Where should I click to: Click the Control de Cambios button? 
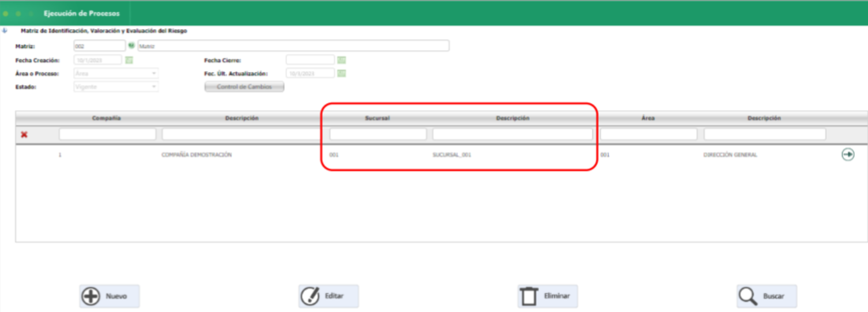[x=244, y=87]
